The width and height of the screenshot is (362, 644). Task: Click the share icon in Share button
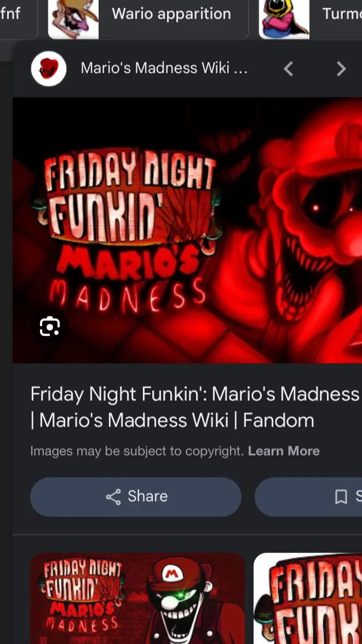(x=113, y=497)
